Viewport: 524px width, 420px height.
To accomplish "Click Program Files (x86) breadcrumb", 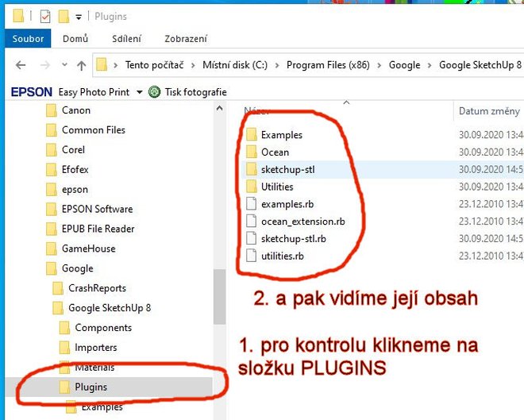I will click(328, 65).
